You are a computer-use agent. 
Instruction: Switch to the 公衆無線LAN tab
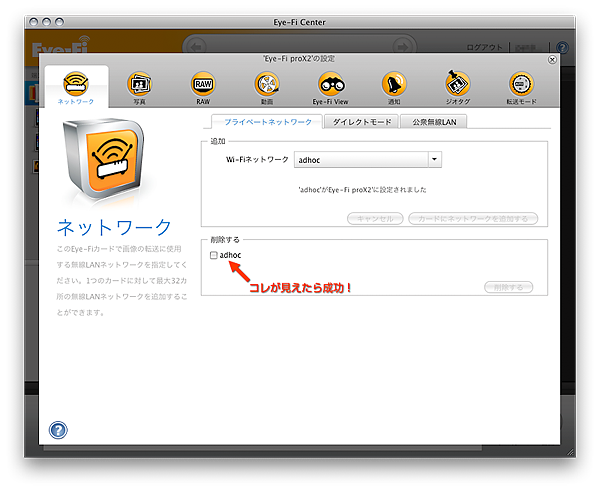click(x=434, y=122)
